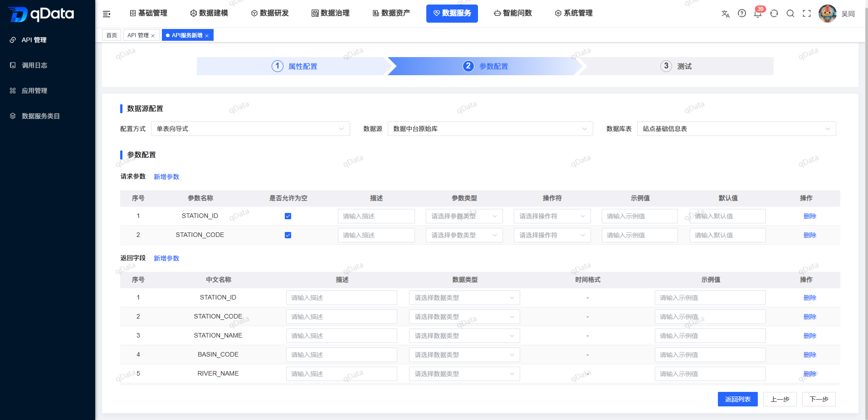
Task: Focus 描述 input for return field RIVER_NAME
Action: coord(341,374)
